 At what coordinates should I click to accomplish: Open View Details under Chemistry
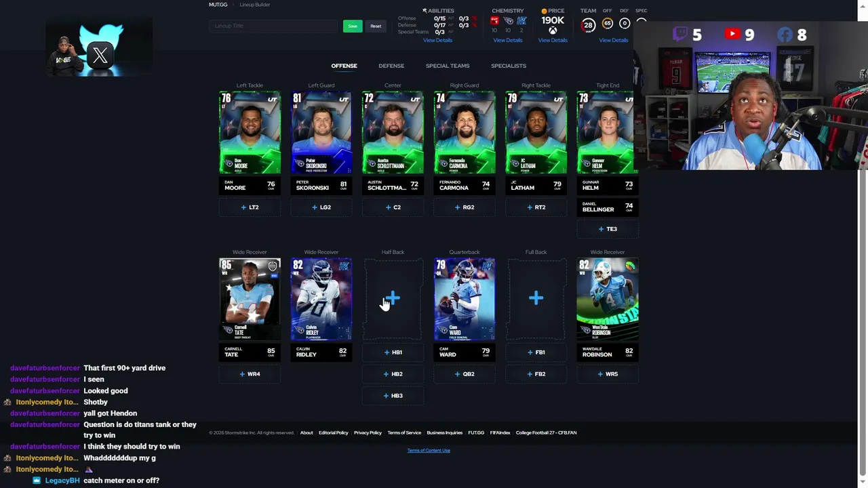[x=508, y=40]
